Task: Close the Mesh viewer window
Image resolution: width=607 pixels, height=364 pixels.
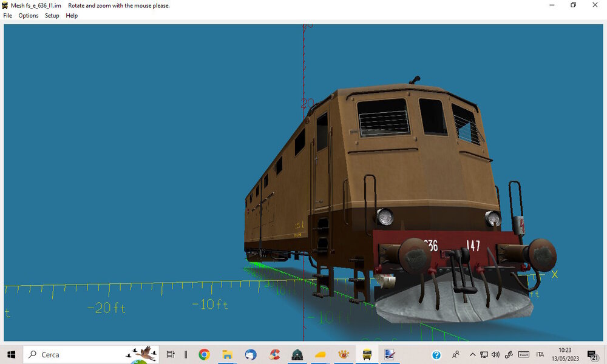Action: click(x=595, y=5)
